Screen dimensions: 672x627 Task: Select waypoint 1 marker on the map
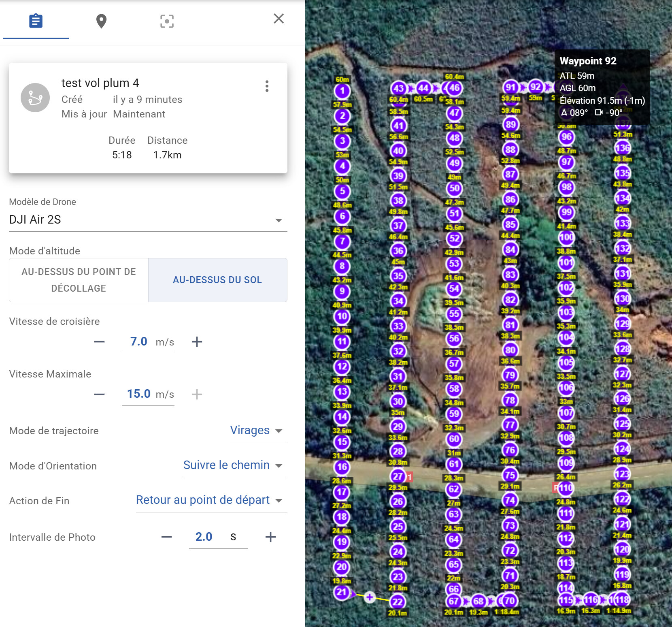342,91
